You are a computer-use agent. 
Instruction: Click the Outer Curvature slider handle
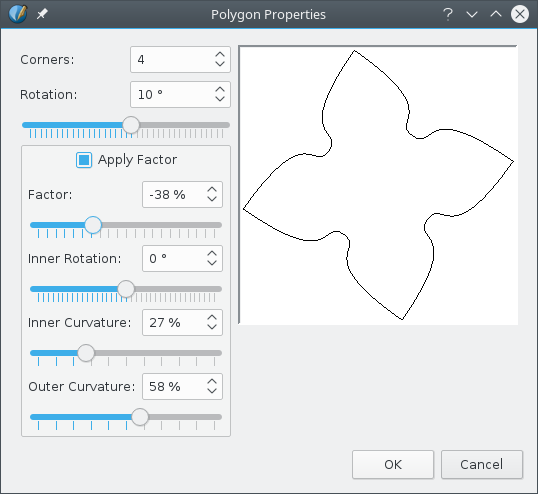tap(140, 417)
